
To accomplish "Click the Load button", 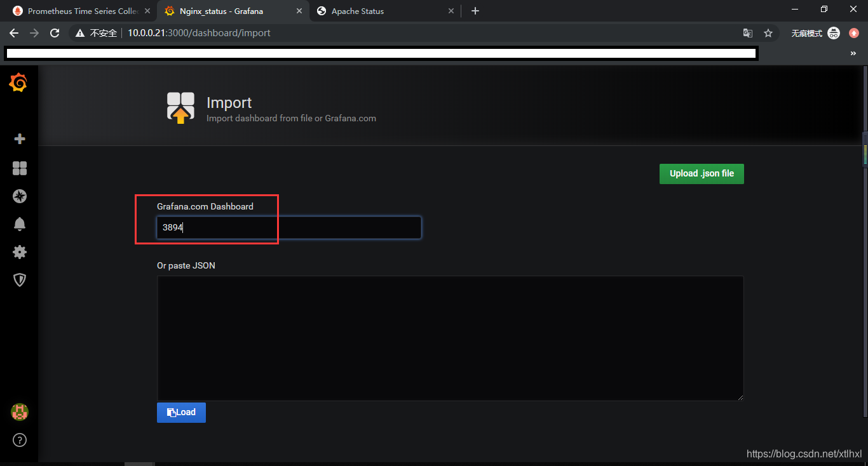I will pos(181,412).
